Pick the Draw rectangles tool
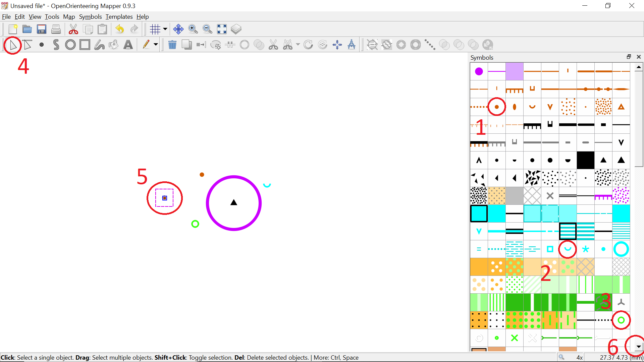Viewport: 644px width, 362px height. 85,45
